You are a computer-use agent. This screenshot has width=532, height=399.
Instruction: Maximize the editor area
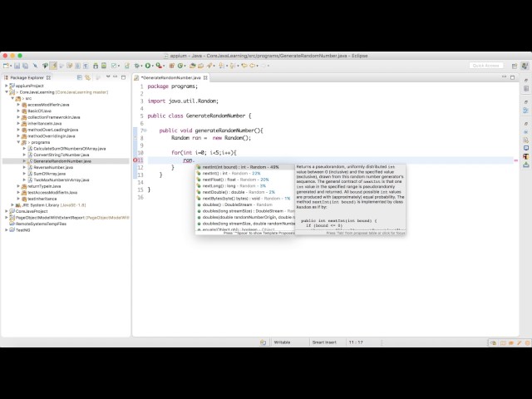(512, 77)
